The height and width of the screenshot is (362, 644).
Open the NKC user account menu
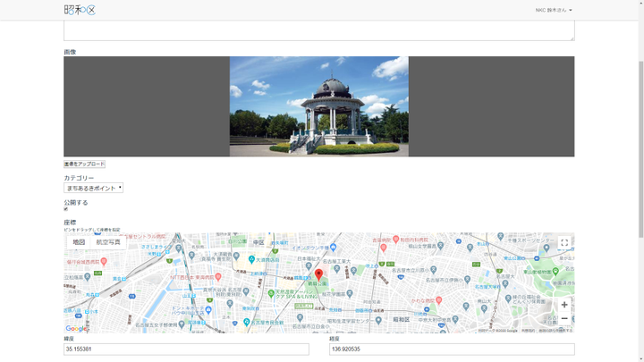[554, 11]
